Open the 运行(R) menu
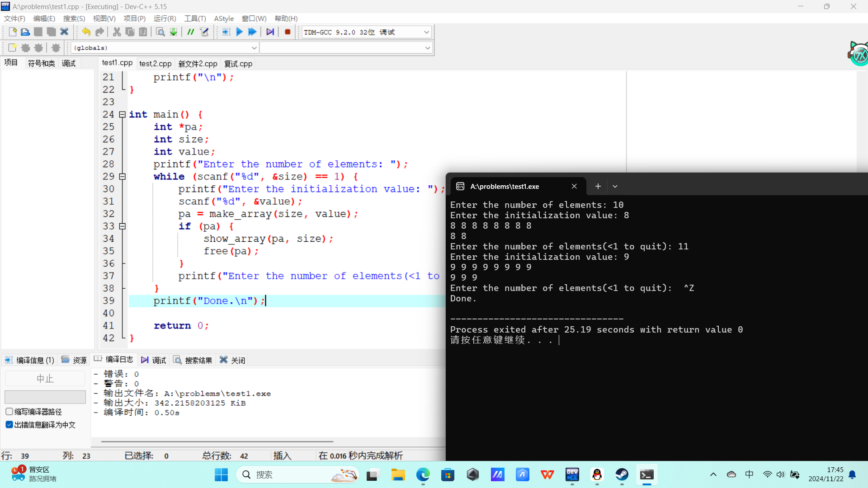The image size is (868, 488). point(165,19)
